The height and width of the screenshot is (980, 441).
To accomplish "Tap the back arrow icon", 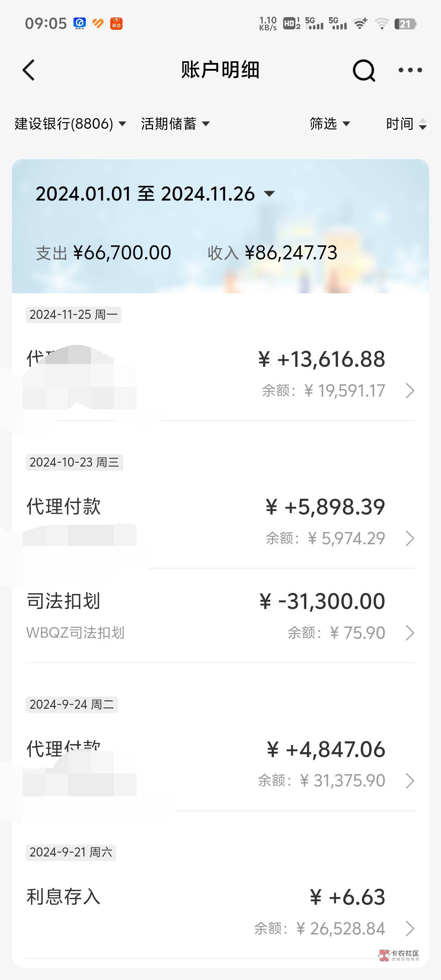I will 29,70.
